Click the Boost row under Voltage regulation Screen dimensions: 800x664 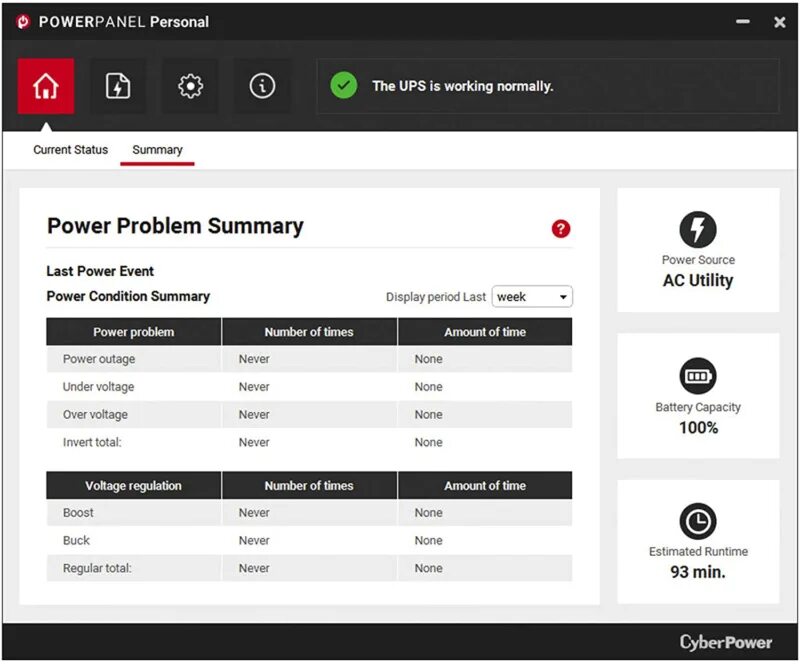[x=133, y=512]
